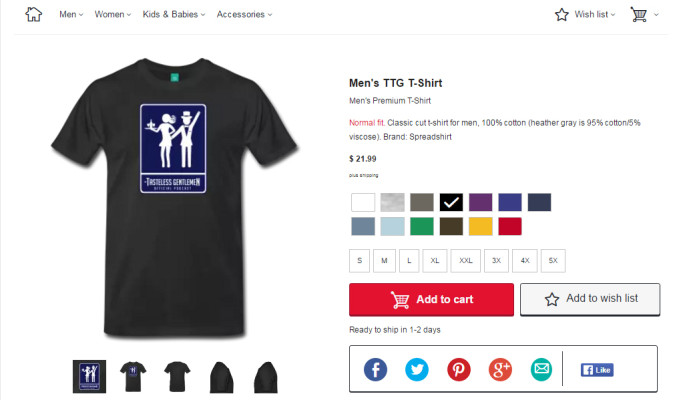The width and height of the screenshot is (681, 400).
Task: Click the Facebook Like button
Action: [597, 370]
